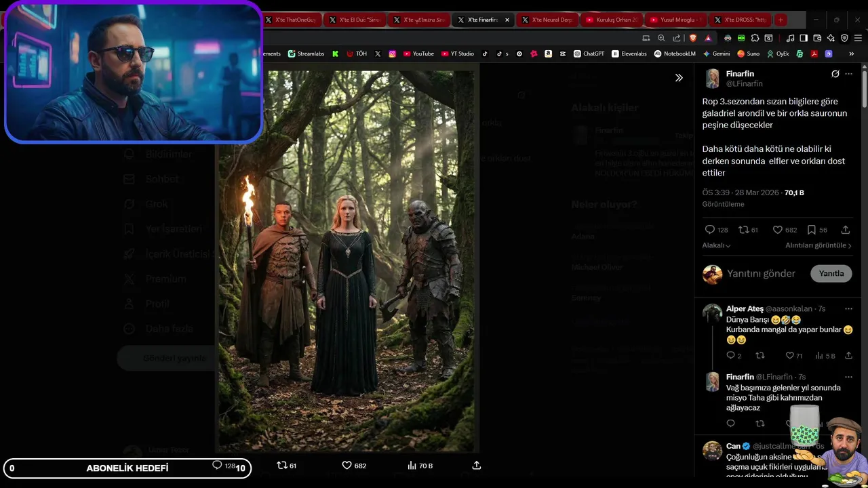868x488 pixels.
Task: Open OyEk bookmark
Action: click(x=778, y=54)
